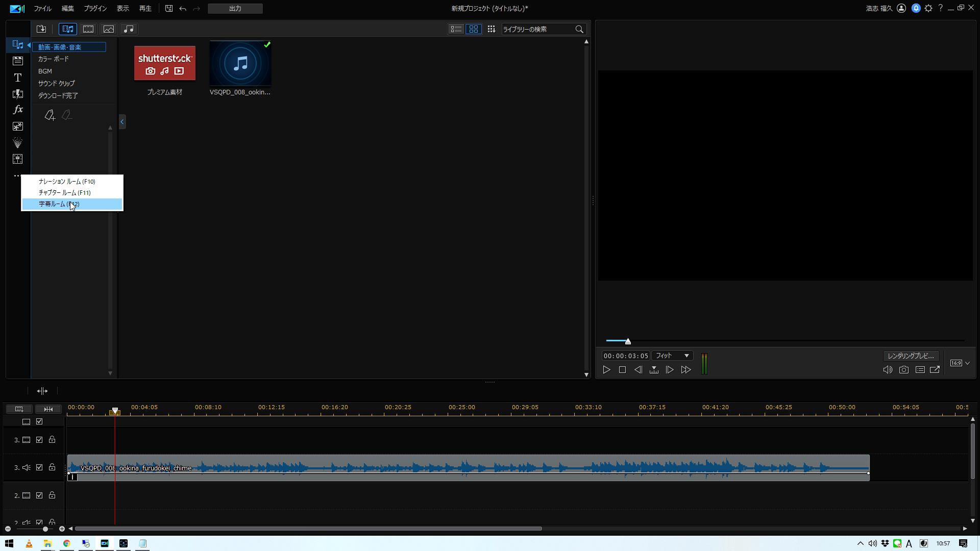Filter library to show images only
This screenshot has height=551, width=980.
108,29
